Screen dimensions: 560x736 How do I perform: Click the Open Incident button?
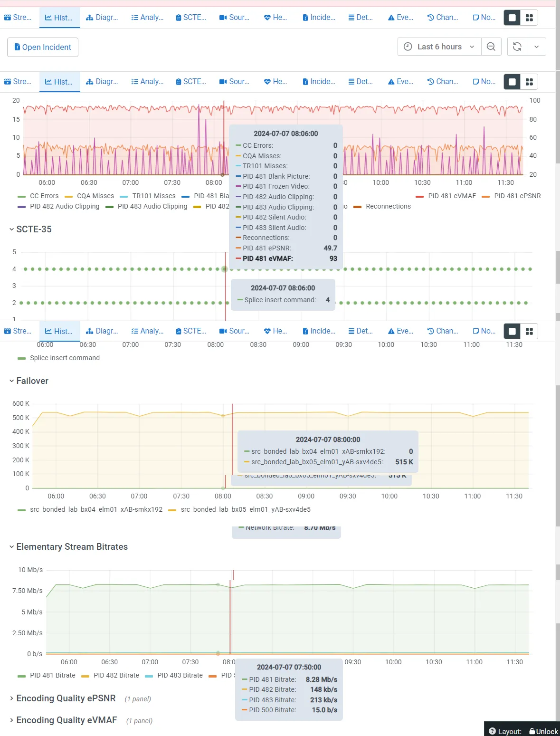pyautogui.click(x=43, y=47)
